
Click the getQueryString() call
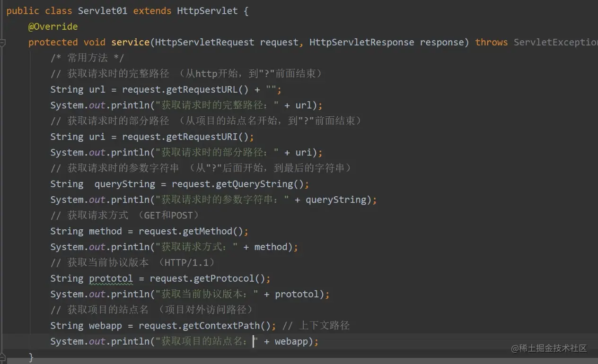(x=260, y=184)
